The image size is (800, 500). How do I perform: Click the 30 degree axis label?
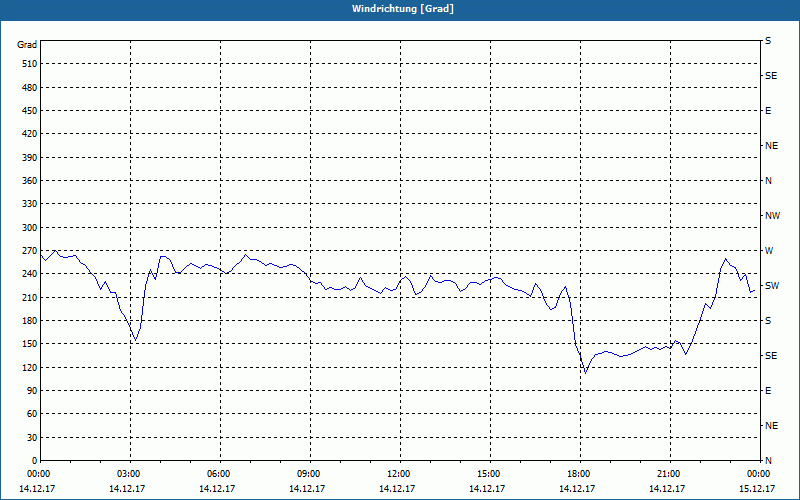[32, 437]
